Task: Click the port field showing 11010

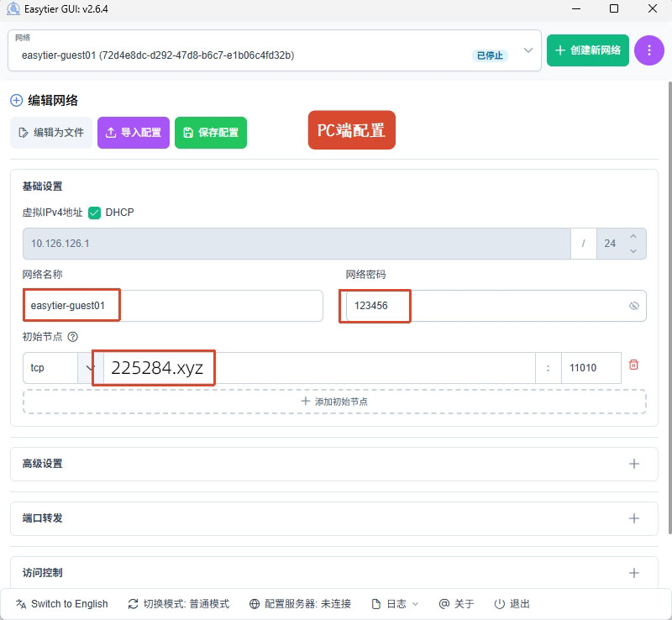Action: coord(591,368)
